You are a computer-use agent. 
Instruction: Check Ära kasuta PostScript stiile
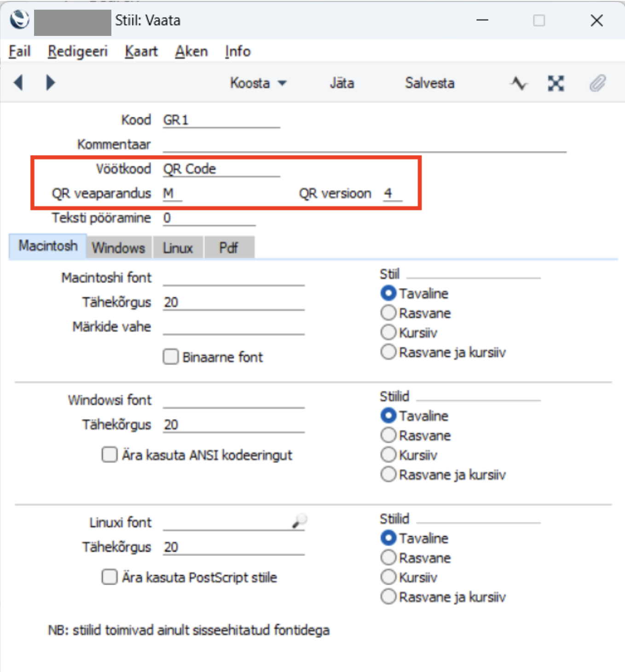point(110,577)
